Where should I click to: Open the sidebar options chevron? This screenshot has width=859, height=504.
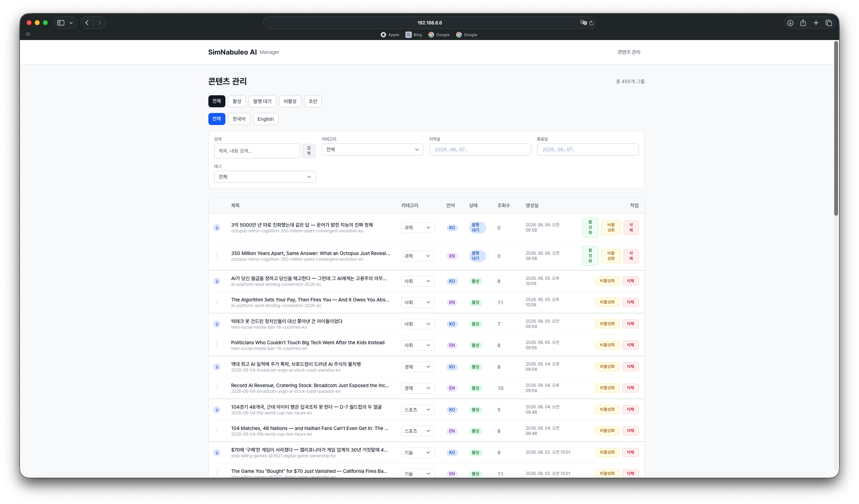tap(71, 23)
